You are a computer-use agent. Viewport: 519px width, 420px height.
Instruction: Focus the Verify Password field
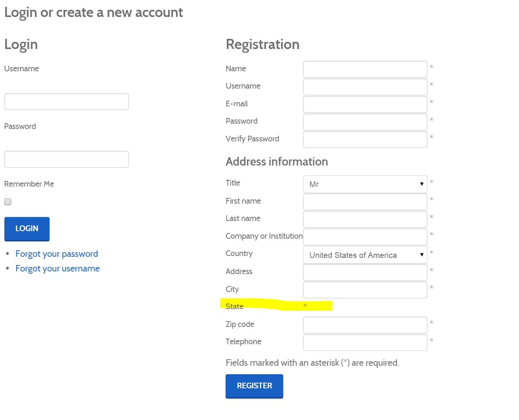click(x=365, y=139)
